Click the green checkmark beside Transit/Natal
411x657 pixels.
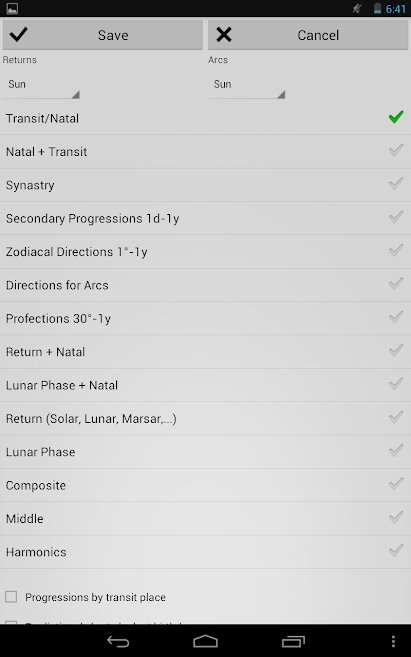[396, 117]
